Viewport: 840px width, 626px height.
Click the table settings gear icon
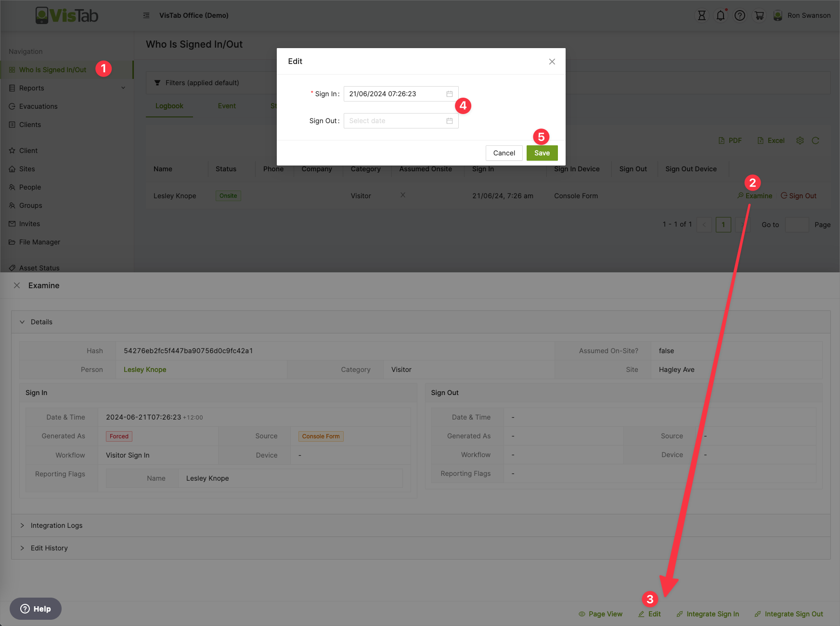pyautogui.click(x=800, y=141)
